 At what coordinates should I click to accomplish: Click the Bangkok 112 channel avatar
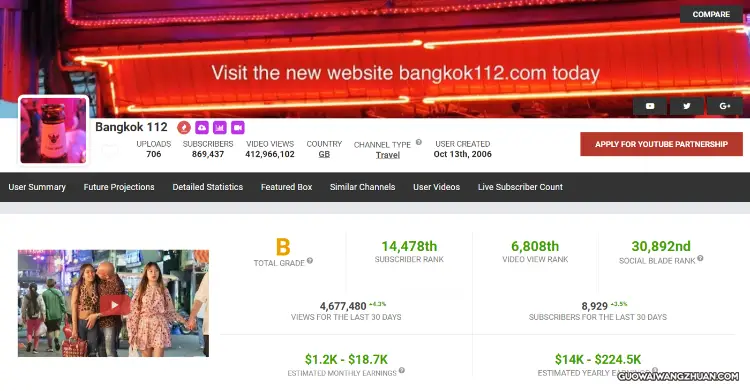point(54,130)
